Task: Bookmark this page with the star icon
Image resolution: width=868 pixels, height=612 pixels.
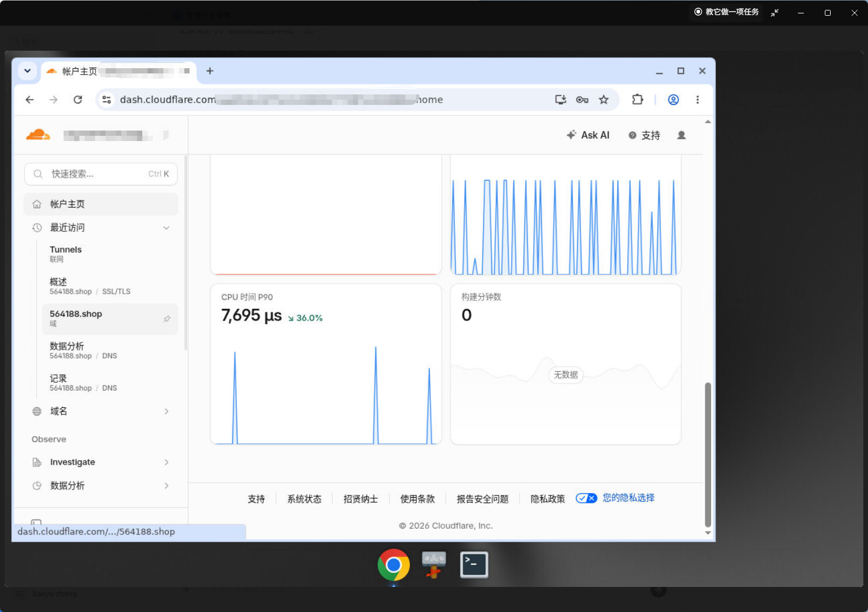Action: 604,100
